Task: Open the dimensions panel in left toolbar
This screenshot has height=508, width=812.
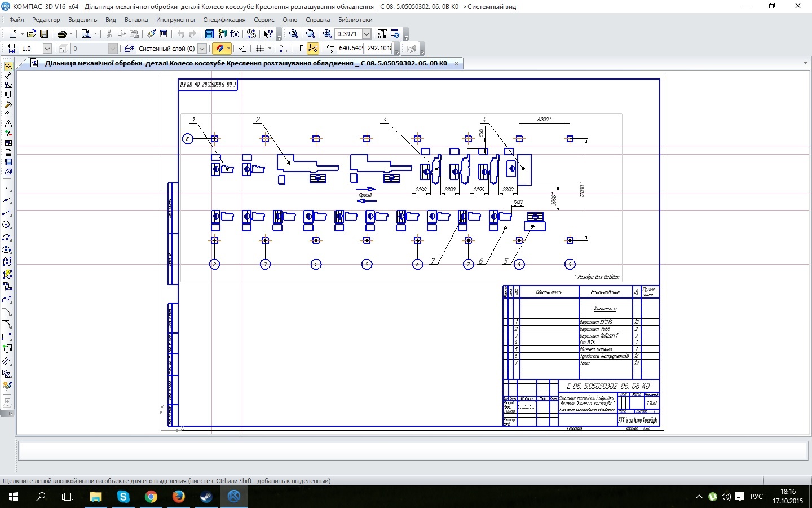Action: click(x=8, y=76)
